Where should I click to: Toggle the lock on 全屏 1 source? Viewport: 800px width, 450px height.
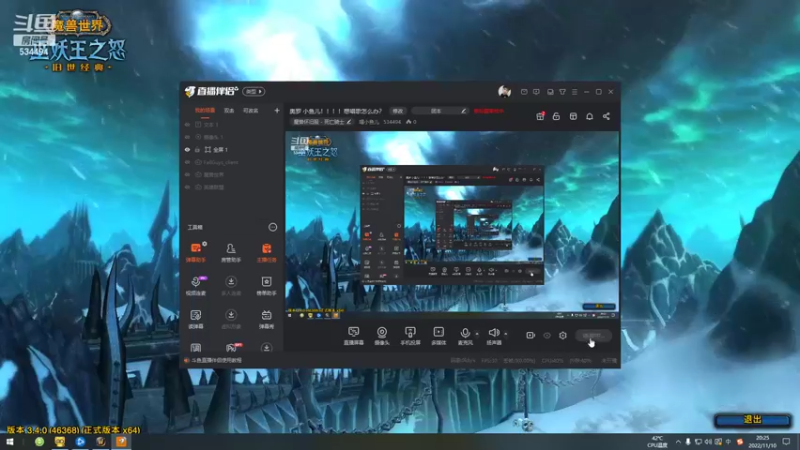click(197, 149)
